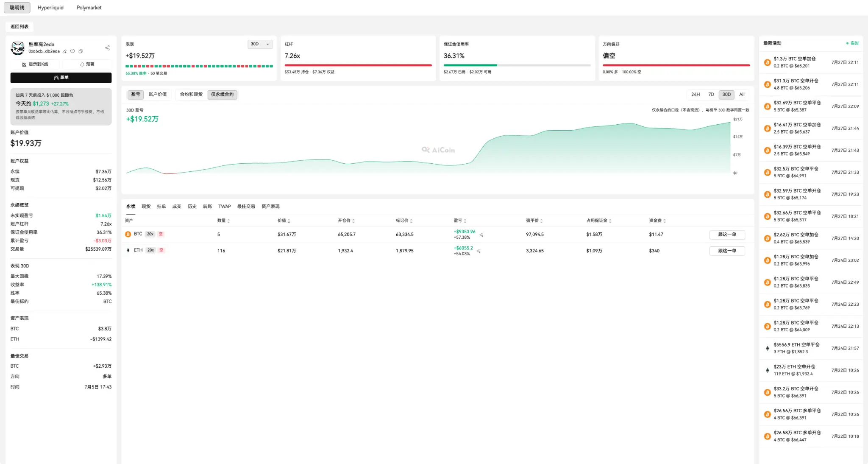Click the margin usage progress bar

[x=517, y=65]
